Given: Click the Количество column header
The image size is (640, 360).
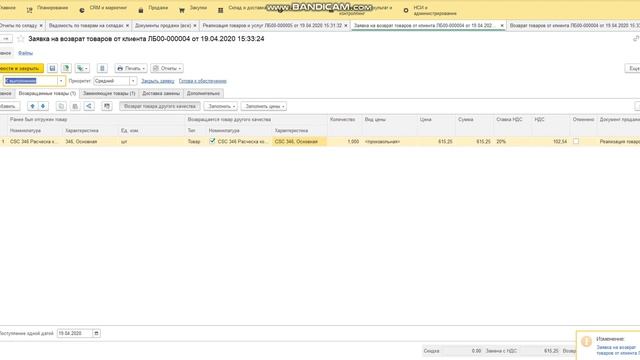Looking at the screenshot, I should click(344, 120).
